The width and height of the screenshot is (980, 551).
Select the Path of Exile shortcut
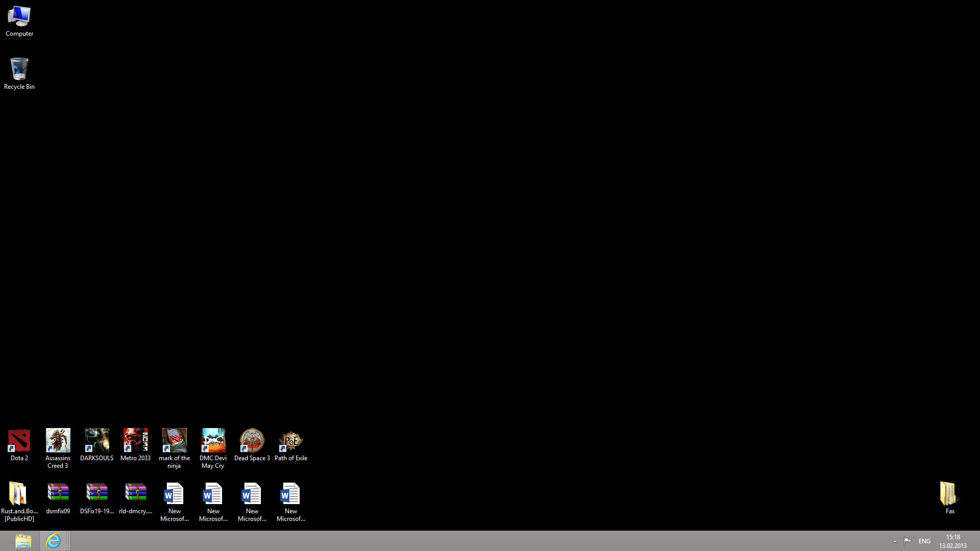click(x=291, y=441)
